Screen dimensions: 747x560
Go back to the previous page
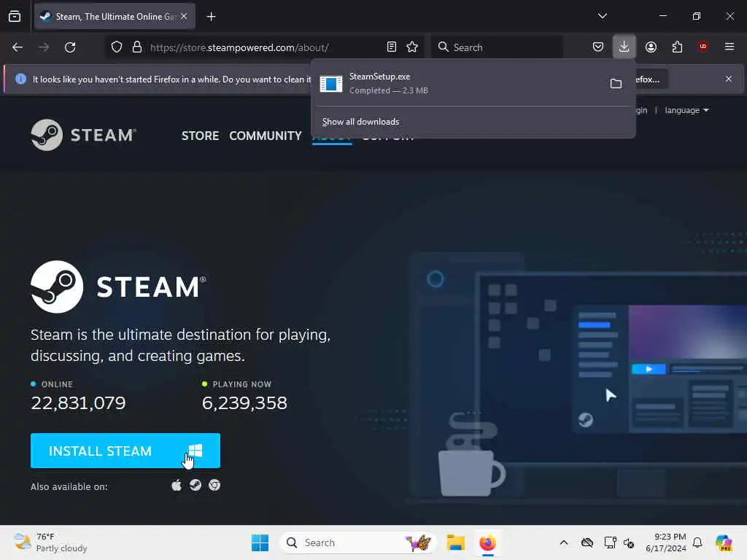pyautogui.click(x=18, y=47)
